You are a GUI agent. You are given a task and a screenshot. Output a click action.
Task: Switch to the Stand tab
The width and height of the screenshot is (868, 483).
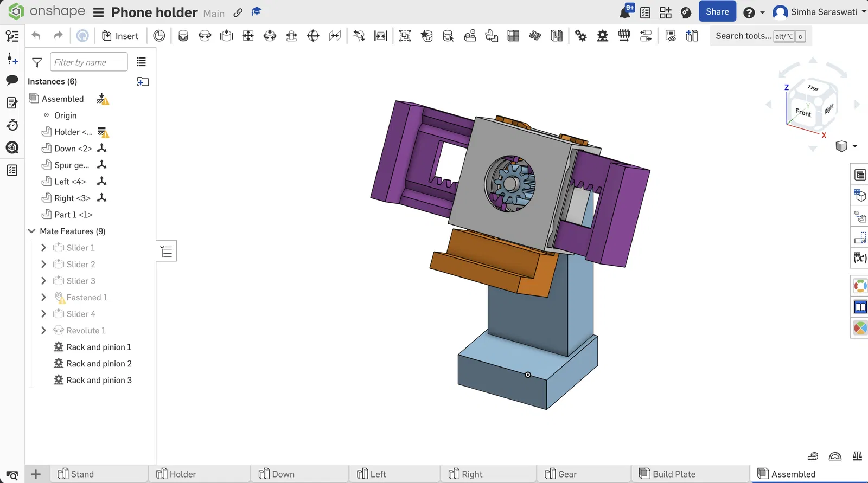[99, 474]
